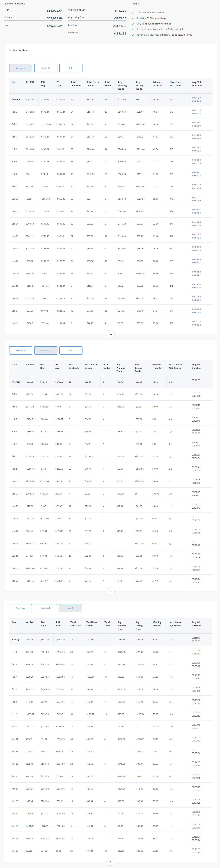Select the highlighted Overview tab in the top section
The width and height of the screenshot is (220, 868).
tap(21, 68)
